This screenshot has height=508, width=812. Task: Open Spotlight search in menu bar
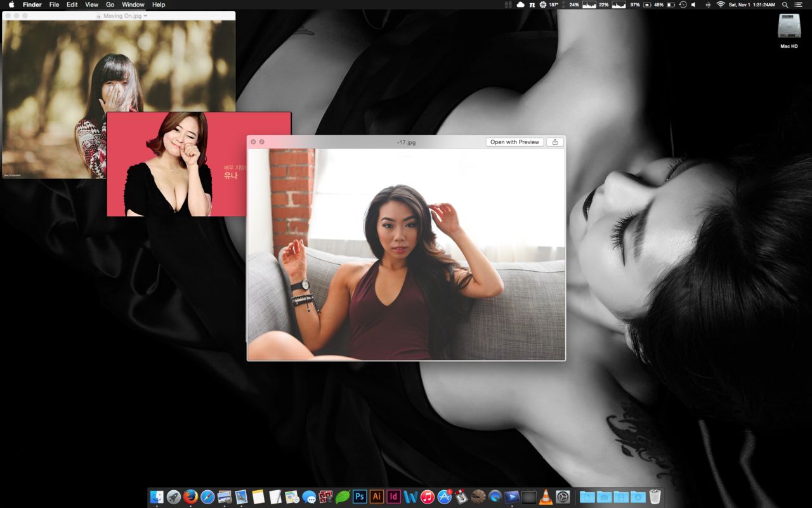(x=785, y=4)
